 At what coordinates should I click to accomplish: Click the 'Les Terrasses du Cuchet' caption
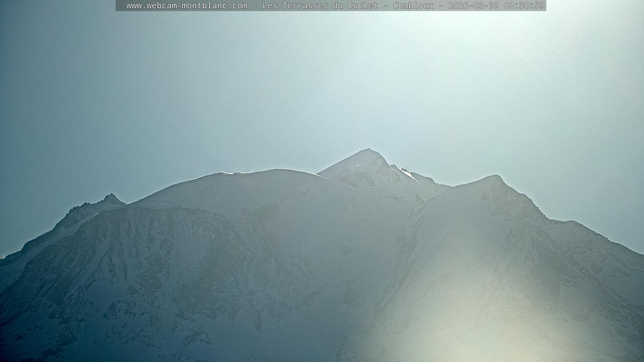[320, 6]
